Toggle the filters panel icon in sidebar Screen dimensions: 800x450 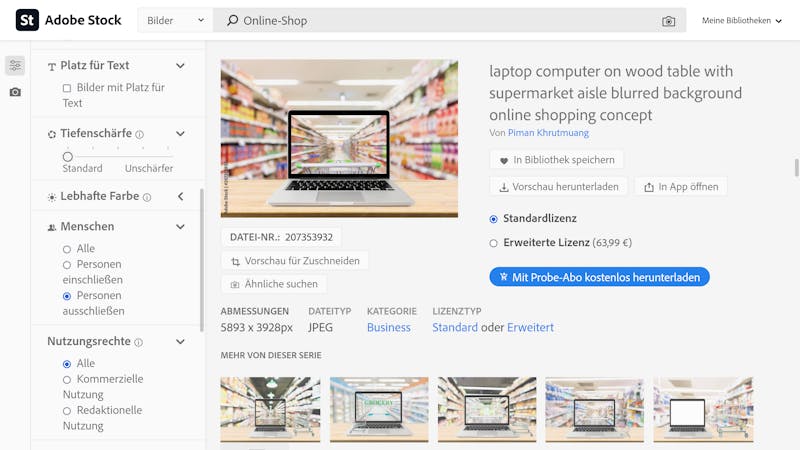15,66
